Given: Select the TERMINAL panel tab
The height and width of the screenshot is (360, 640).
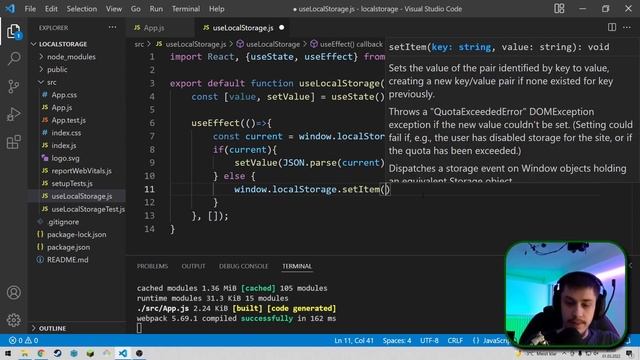Looking at the screenshot, I should (297, 266).
